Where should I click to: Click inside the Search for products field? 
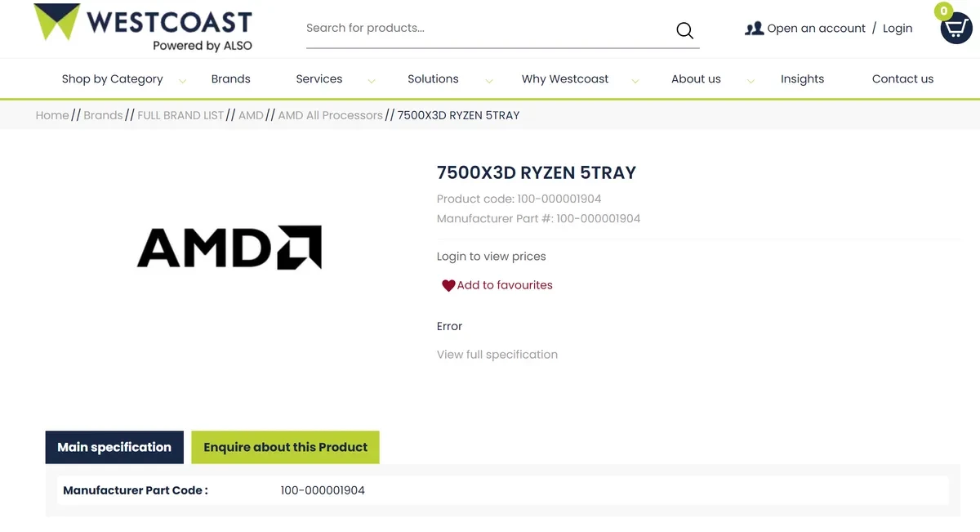(x=449, y=28)
